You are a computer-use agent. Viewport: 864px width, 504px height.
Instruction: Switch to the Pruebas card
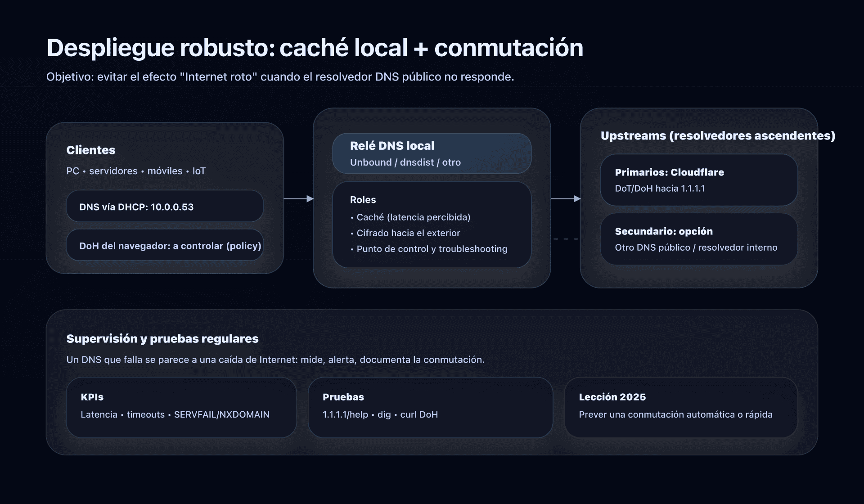[x=430, y=407]
